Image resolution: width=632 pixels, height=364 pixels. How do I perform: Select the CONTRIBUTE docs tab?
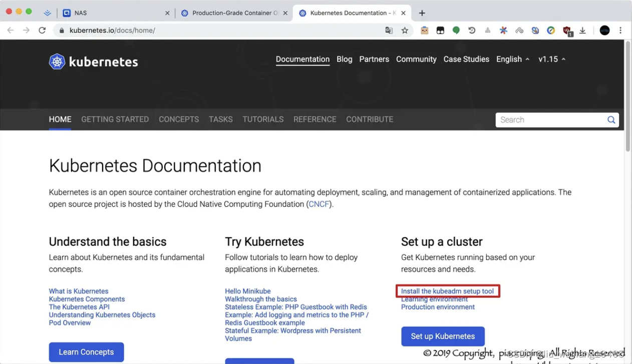point(370,119)
